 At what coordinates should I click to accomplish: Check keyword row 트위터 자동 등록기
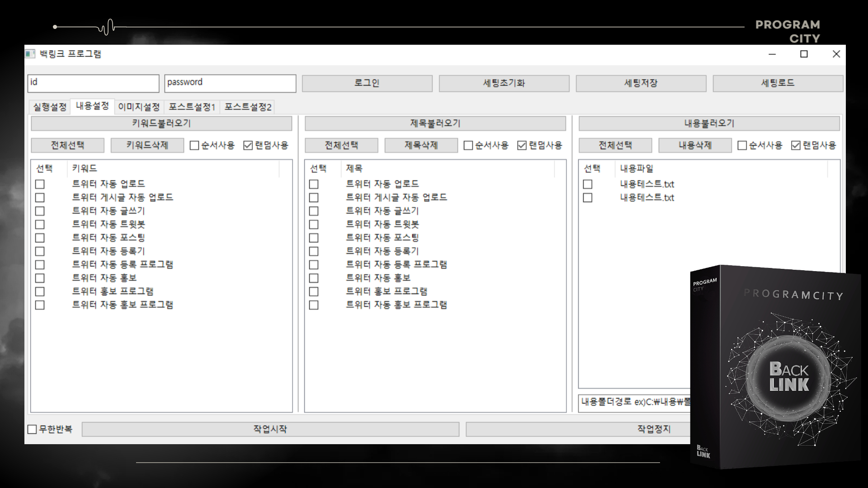click(40, 251)
